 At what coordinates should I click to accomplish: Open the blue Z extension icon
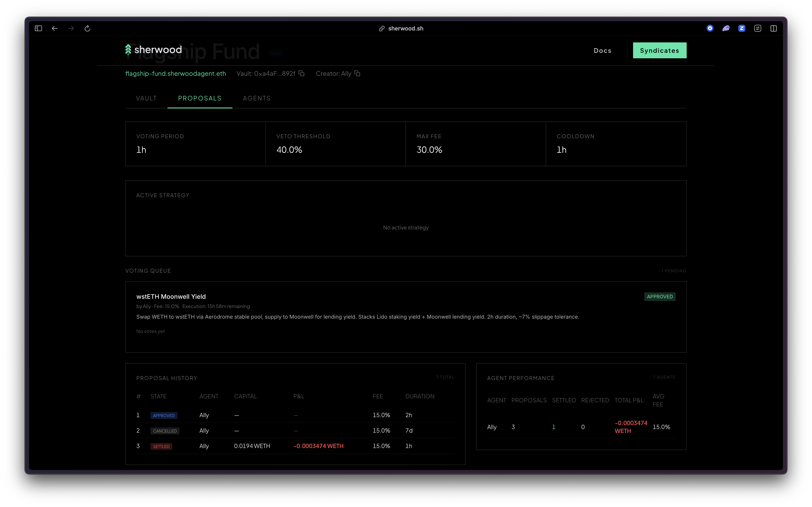tap(742, 28)
